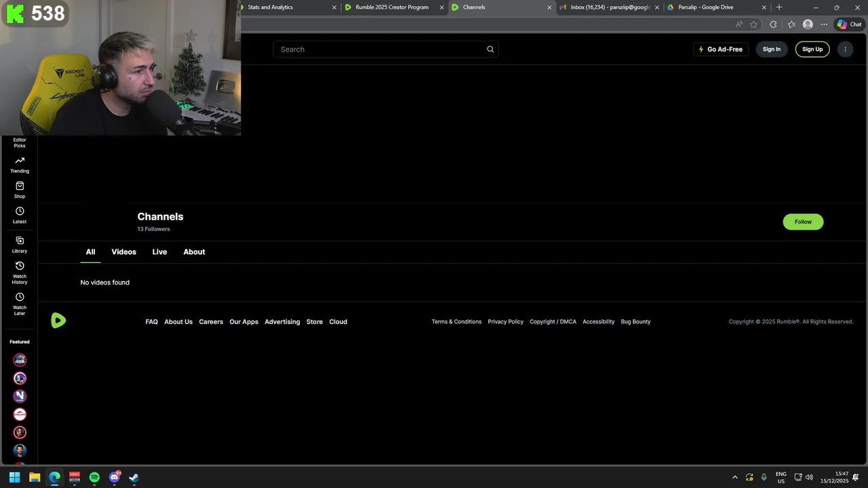The width and height of the screenshot is (868, 488).
Task: Open Discord from the taskbar
Action: (x=115, y=477)
